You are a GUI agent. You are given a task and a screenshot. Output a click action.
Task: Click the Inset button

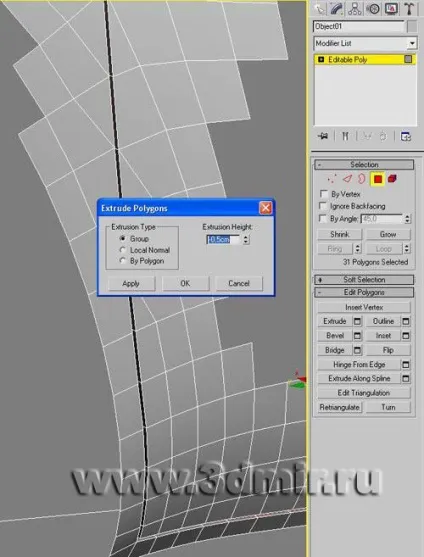tap(383, 336)
